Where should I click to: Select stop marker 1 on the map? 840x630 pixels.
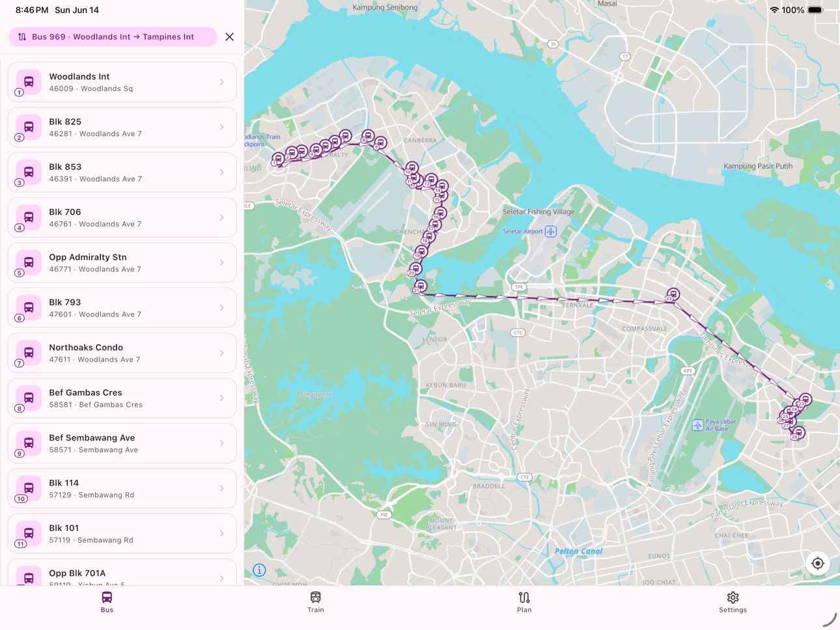tap(278, 158)
